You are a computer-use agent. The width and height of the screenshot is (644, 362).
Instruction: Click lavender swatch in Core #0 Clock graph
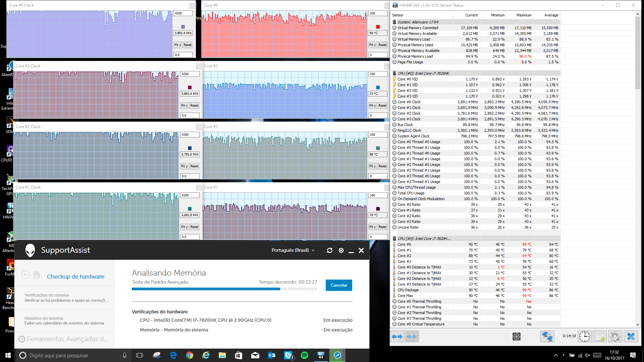click(183, 27)
